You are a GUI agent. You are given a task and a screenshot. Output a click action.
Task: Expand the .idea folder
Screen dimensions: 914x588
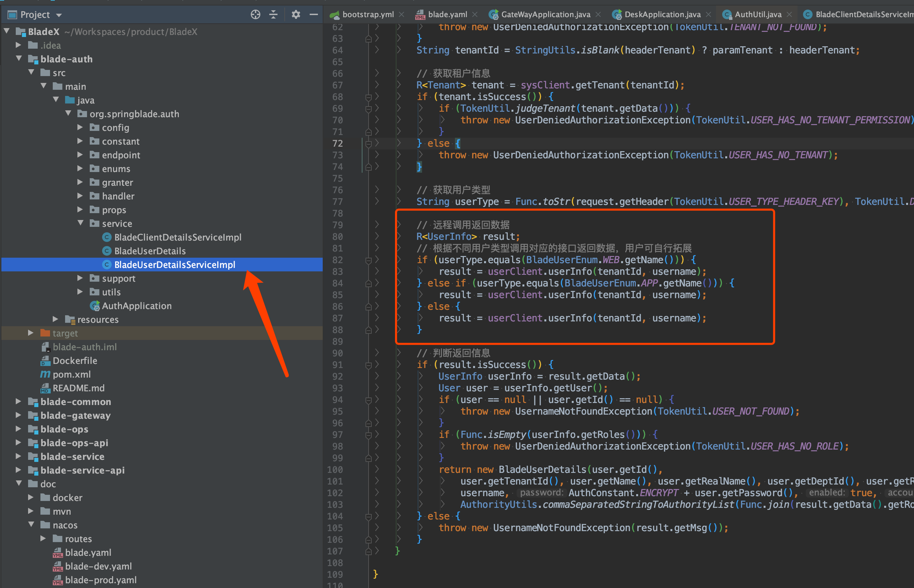click(x=18, y=45)
